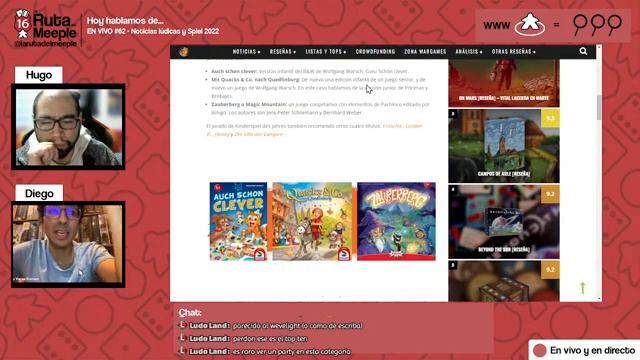Click the '@larutadelmeeple' handle text
The width and height of the screenshot is (640, 360).
click(45, 44)
